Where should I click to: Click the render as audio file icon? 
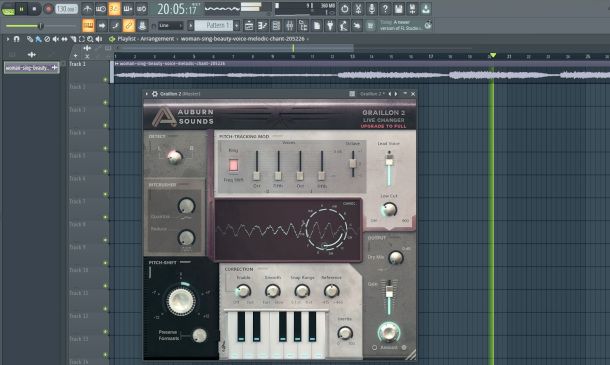point(412,9)
